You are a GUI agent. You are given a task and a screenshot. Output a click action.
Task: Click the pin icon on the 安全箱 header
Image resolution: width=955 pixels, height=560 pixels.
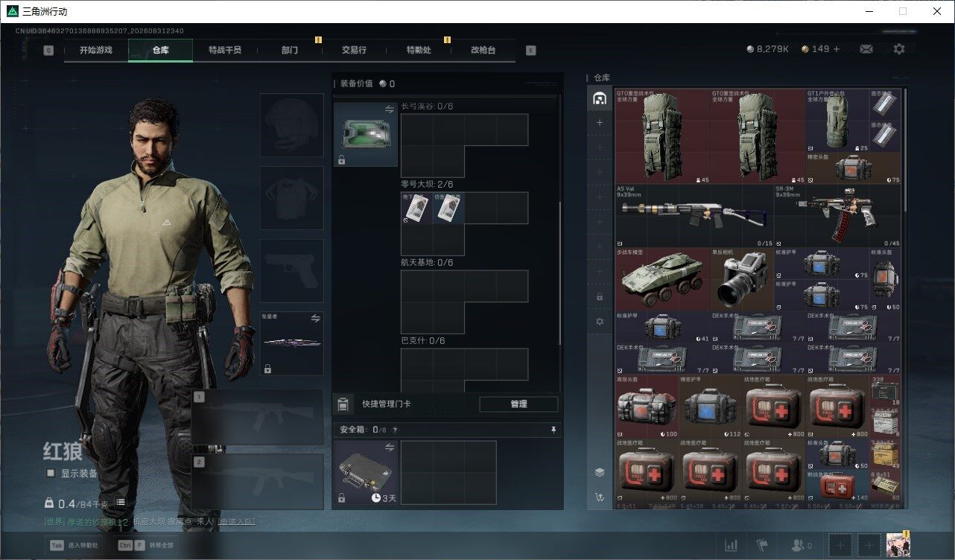pyautogui.click(x=553, y=430)
